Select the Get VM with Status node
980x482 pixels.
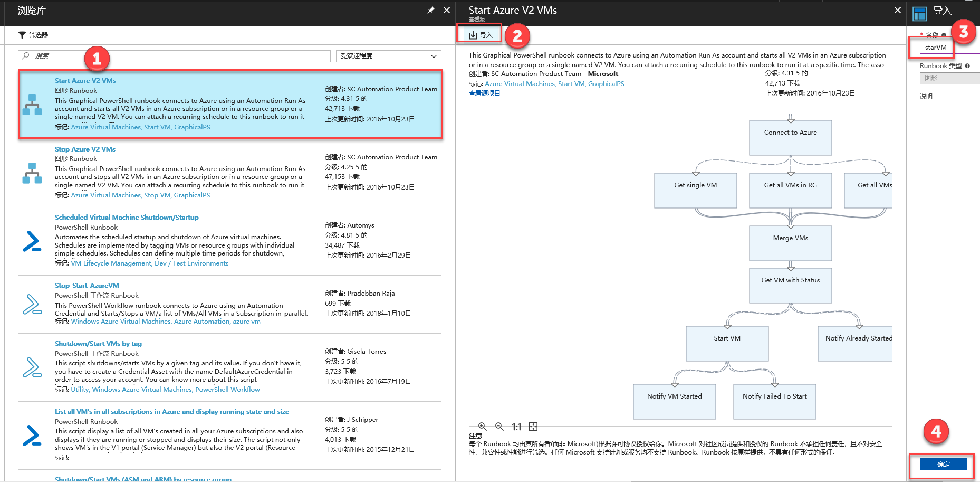[x=791, y=285]
